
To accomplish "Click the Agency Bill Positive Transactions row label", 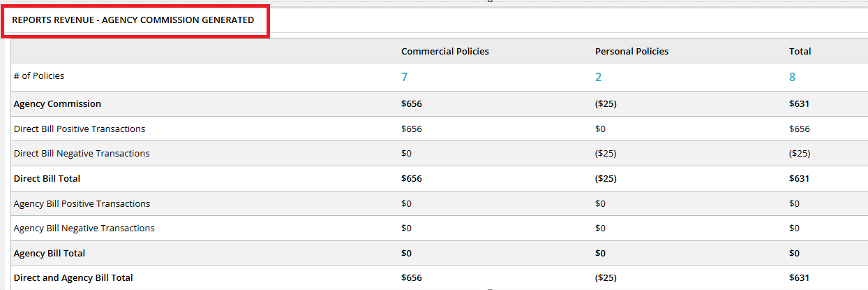I will tap(82, 204).
